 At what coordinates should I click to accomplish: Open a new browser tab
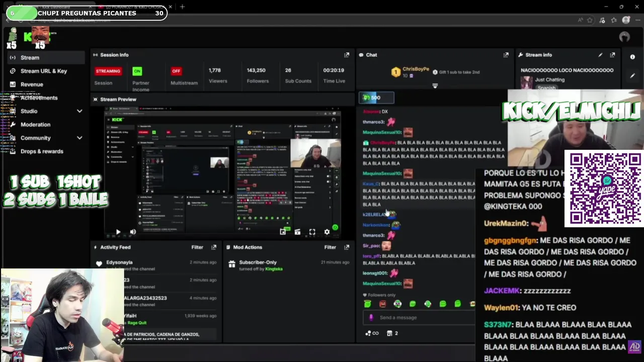point(182,7)
